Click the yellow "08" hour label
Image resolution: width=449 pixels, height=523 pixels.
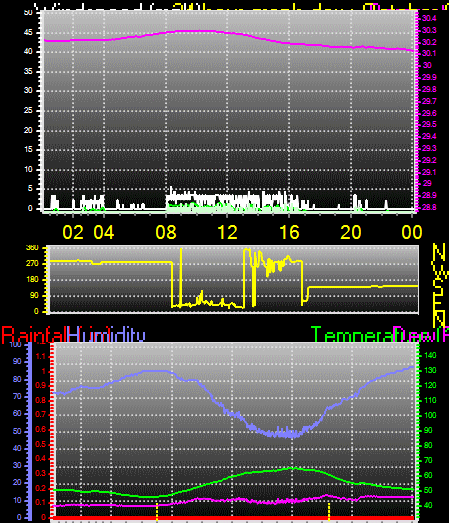click(x=166, y=232)
